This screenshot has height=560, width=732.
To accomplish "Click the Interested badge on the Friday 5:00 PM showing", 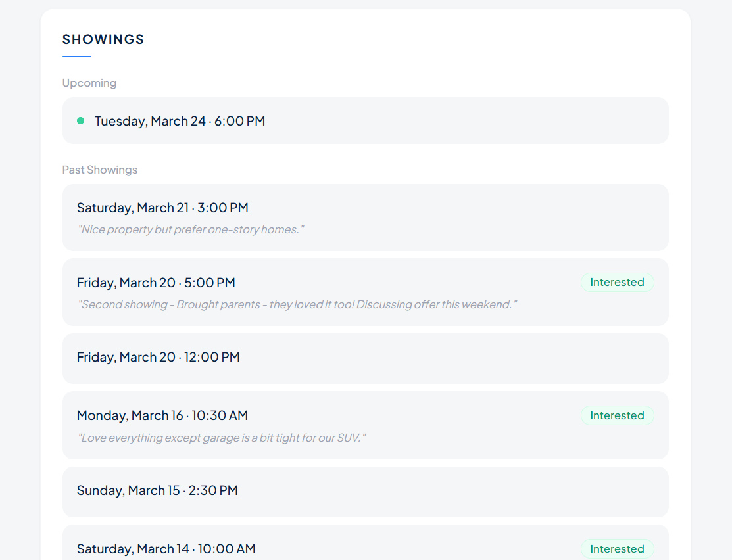I will 617,282.
